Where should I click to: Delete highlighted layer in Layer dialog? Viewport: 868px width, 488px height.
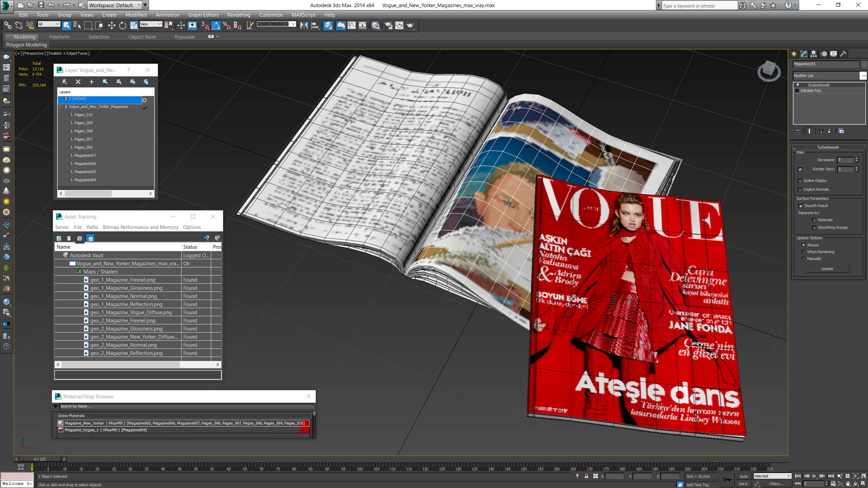(x=78, y=82)
